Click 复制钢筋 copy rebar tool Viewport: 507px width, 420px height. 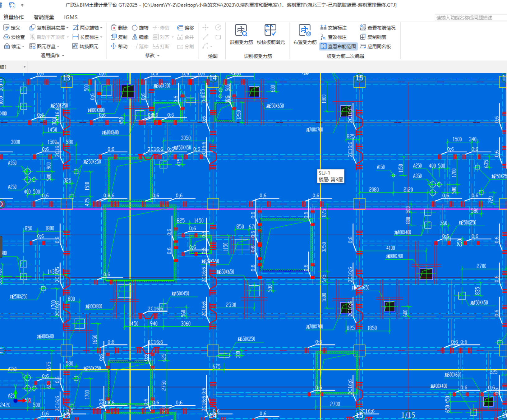point(373,37)
